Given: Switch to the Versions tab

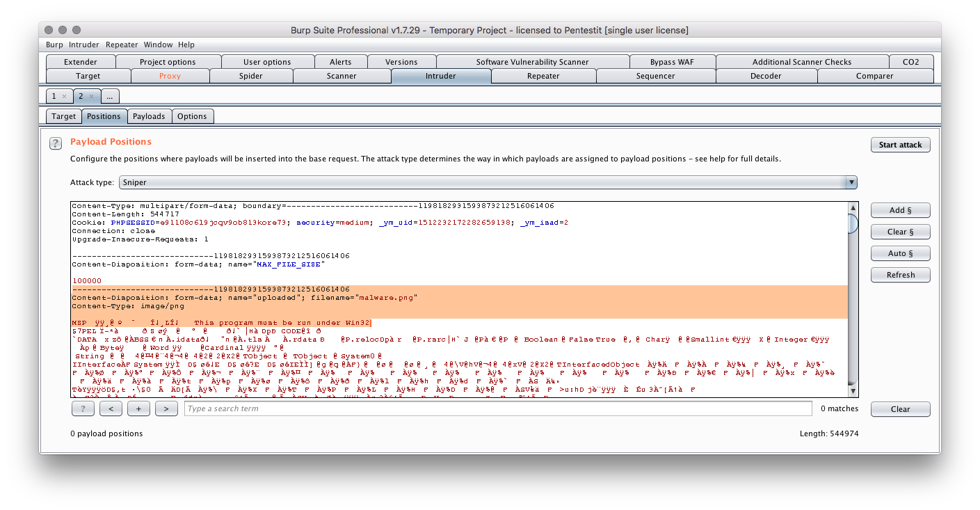Looking at the screenshot, I should 401,62.
